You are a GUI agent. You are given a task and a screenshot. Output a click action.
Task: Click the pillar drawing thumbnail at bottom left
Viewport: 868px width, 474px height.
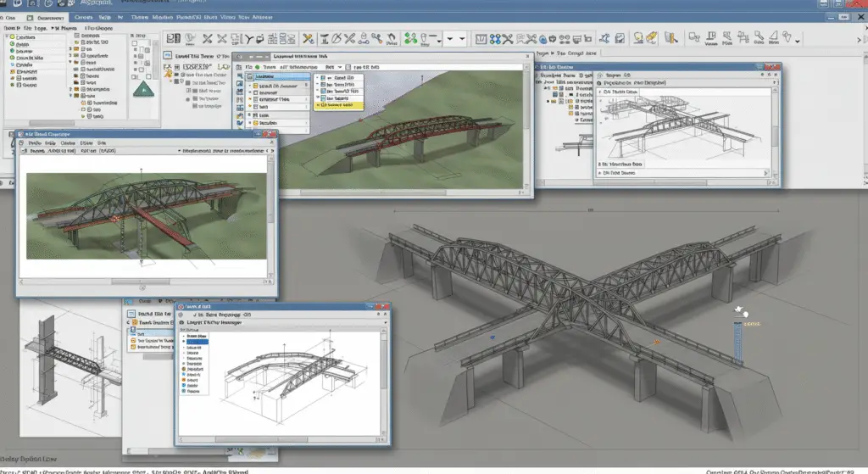pos(70,368)
